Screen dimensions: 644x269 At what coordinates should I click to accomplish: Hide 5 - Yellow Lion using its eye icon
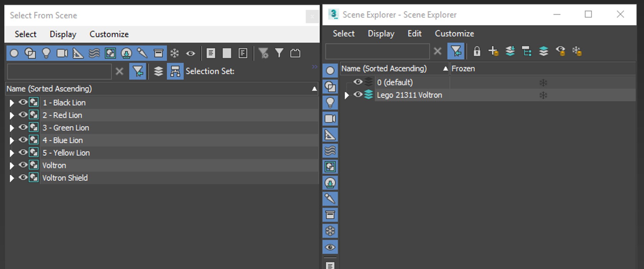[23, 152]
